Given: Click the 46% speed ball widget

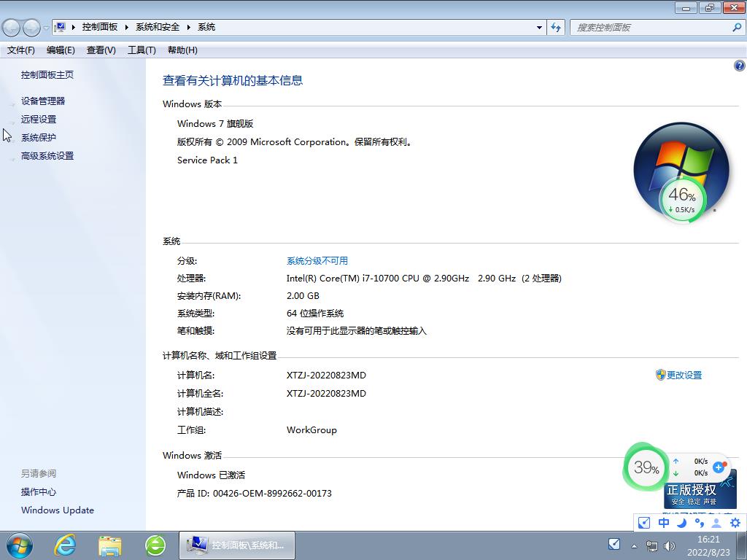Looking at the screenshot, I should tap(682, 199).
